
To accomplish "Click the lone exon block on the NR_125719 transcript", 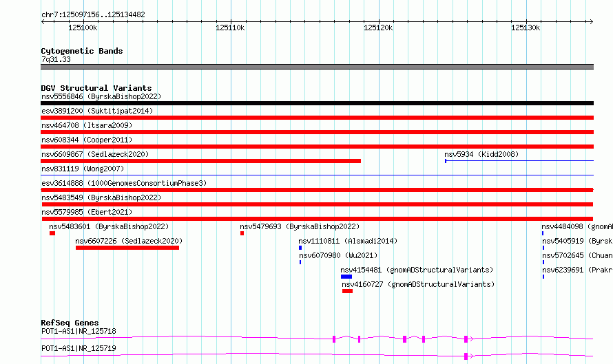I will tap(466, 356).
